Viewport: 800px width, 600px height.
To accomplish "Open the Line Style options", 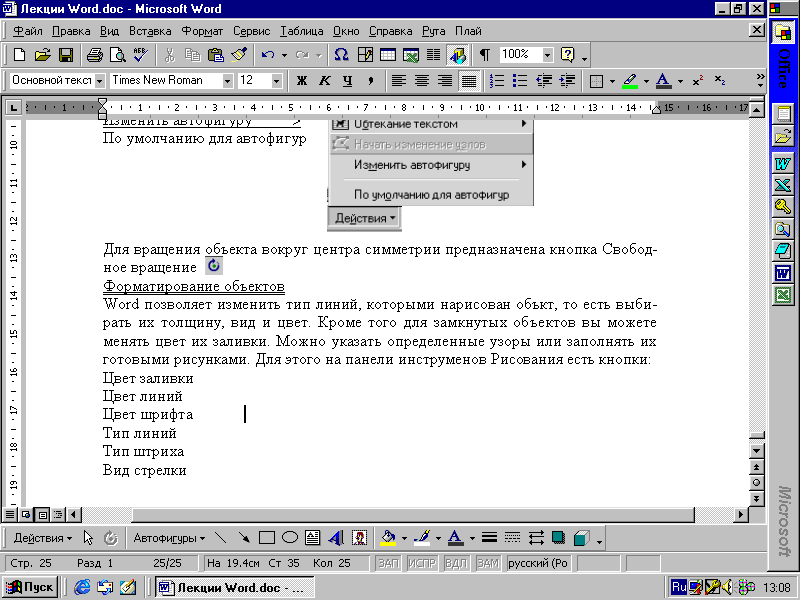I will (x=489, y=538).
